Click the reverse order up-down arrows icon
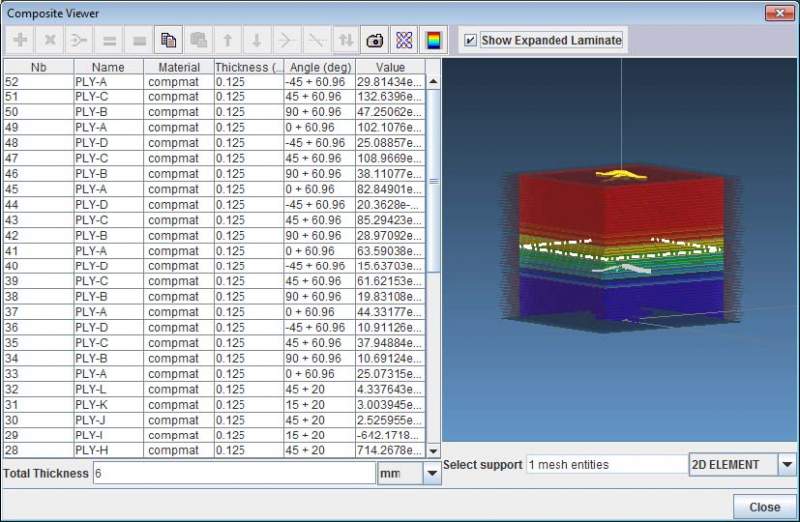The width and height of the screenshot is (800, 522). (x=346, y=40)
